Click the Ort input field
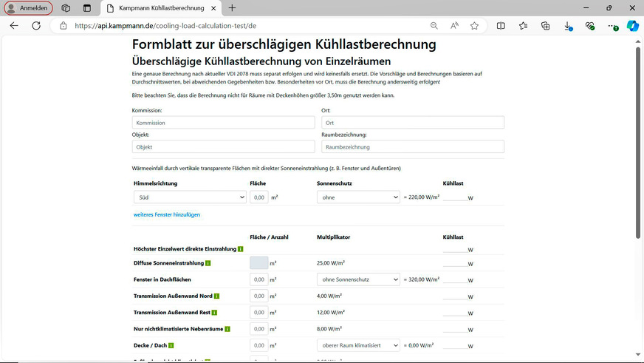Image resolution: width=644 pixels, height=363 pixels. click(x=413, y=123)
